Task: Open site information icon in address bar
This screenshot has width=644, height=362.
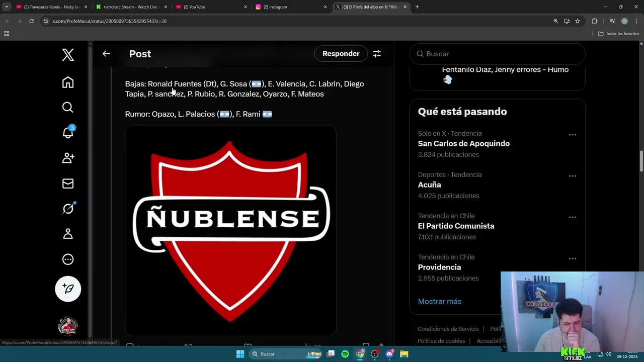Action: click(x=46, y=21)
